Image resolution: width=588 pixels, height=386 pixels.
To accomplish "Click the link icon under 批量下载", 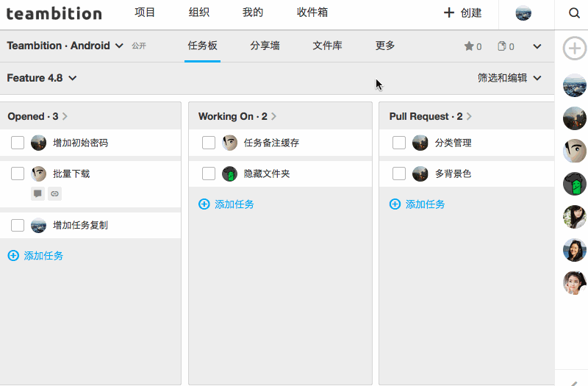I will [54, 194].
